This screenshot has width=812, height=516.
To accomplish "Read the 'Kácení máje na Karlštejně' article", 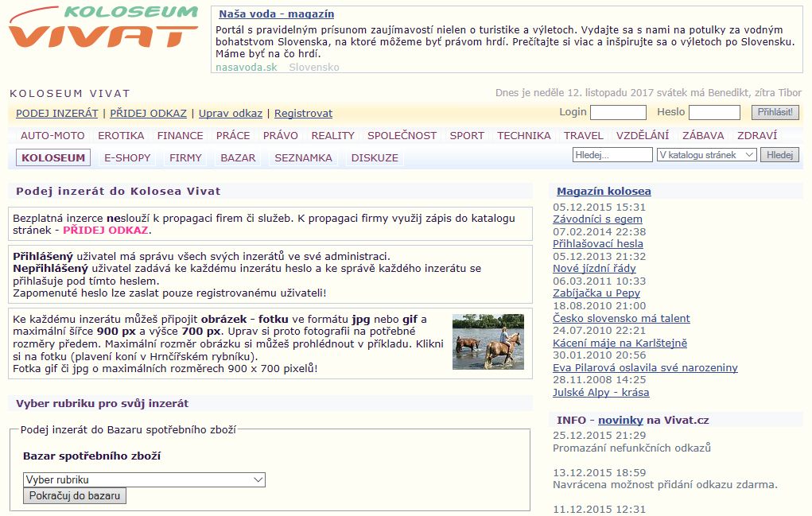I will point(620,343).
